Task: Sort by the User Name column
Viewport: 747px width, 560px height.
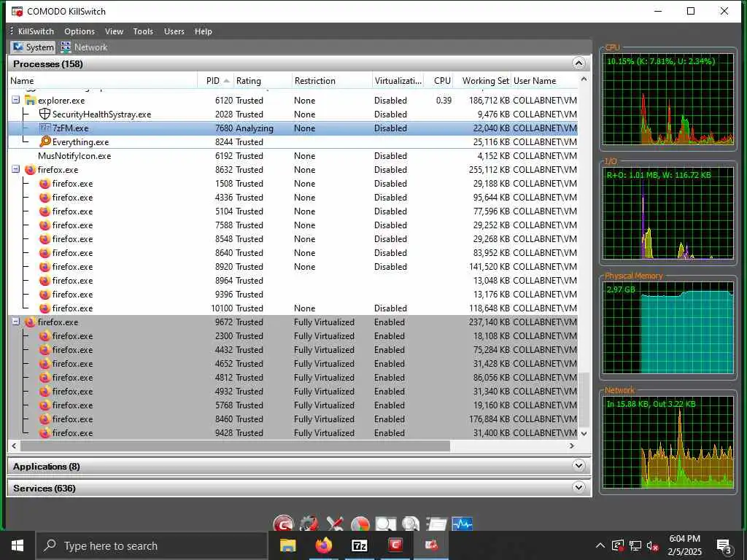Action: 544,80
